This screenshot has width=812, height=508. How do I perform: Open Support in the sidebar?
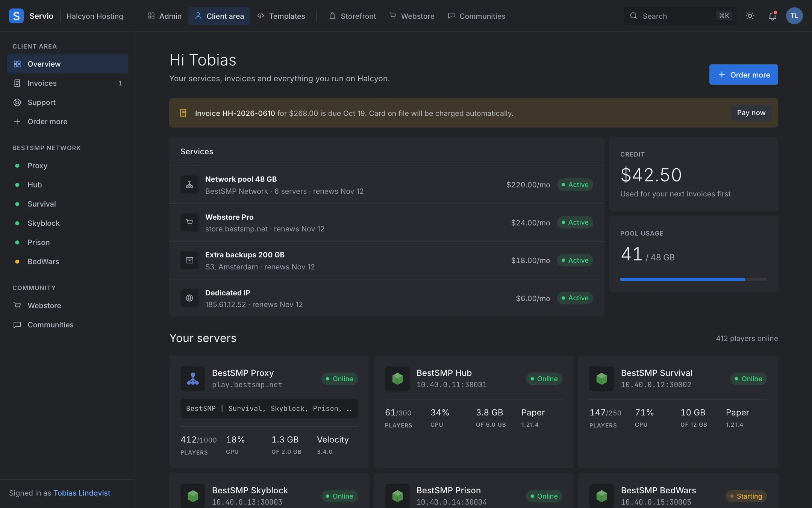point(67,102)
